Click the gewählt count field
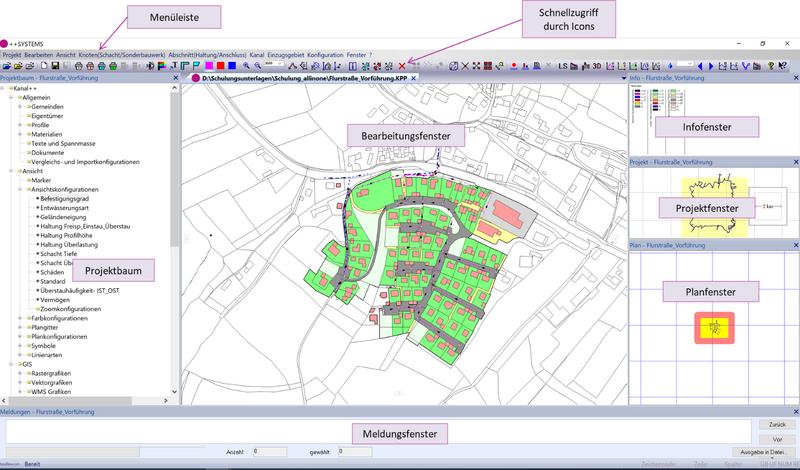This screenshot has width=800, height=470. tap(355, 452)
